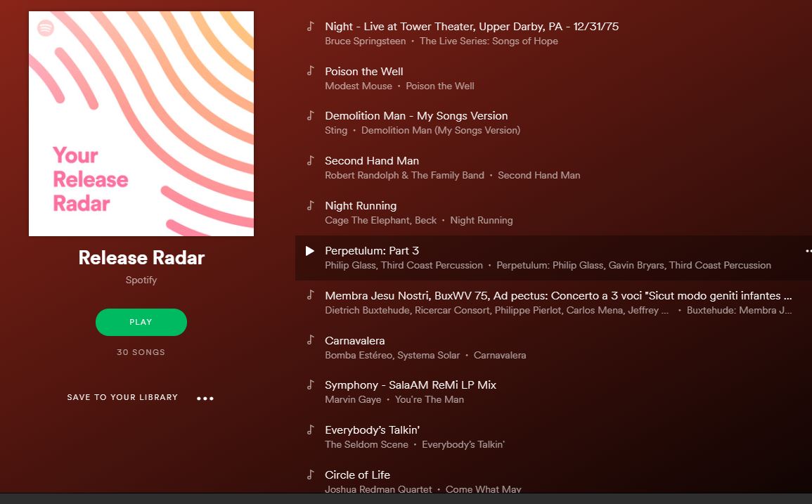812x504 pixels.
Task: Click the note icon next to Everybody's Talkin'
Action: click(x=310, y=430)
